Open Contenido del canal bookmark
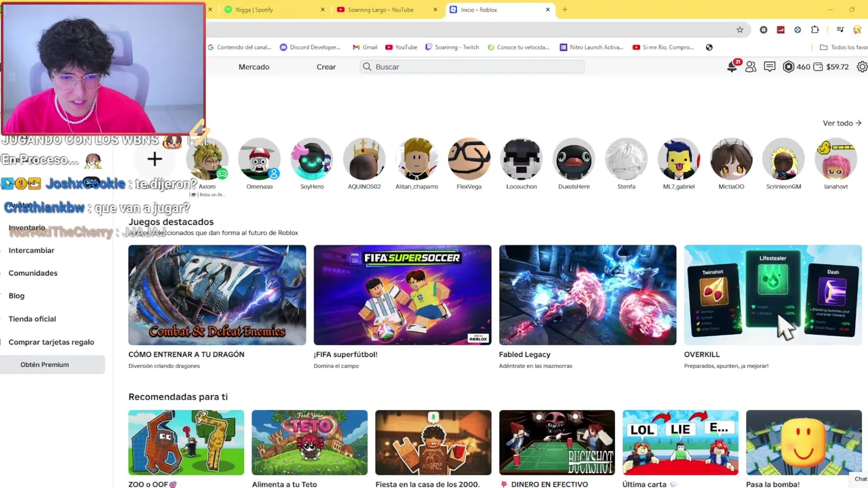The height and width of the screenshot is (488, 868). click(239, 47)
